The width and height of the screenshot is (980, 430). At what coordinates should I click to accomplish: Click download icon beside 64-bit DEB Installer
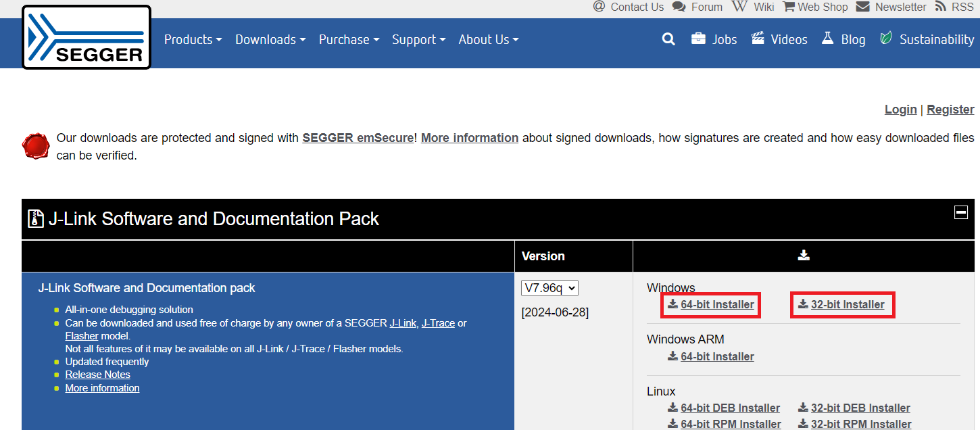tap(672, 408)
